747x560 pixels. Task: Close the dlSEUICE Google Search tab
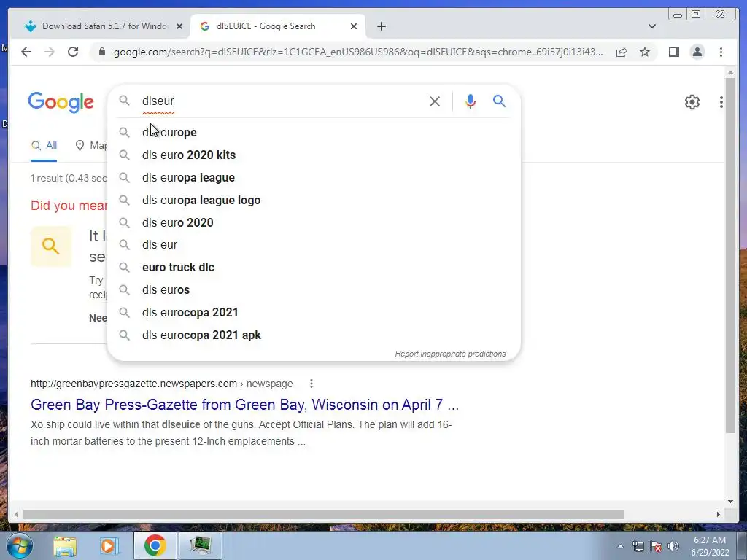tap(354, 26)
